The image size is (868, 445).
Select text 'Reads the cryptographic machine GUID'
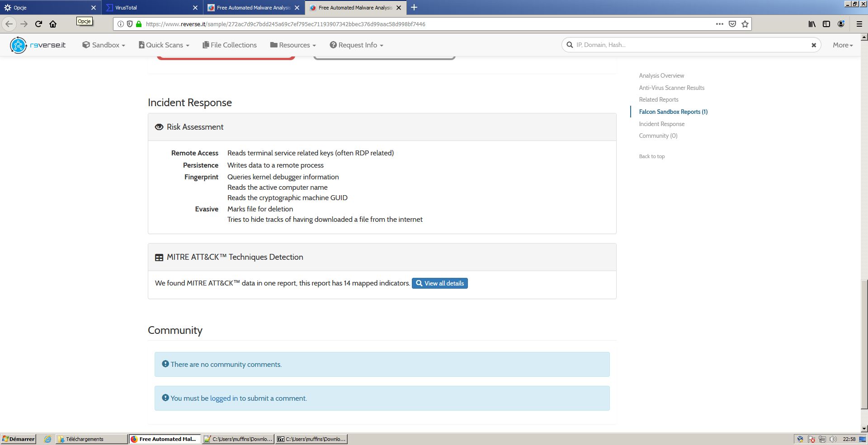[x=288, y=198]
